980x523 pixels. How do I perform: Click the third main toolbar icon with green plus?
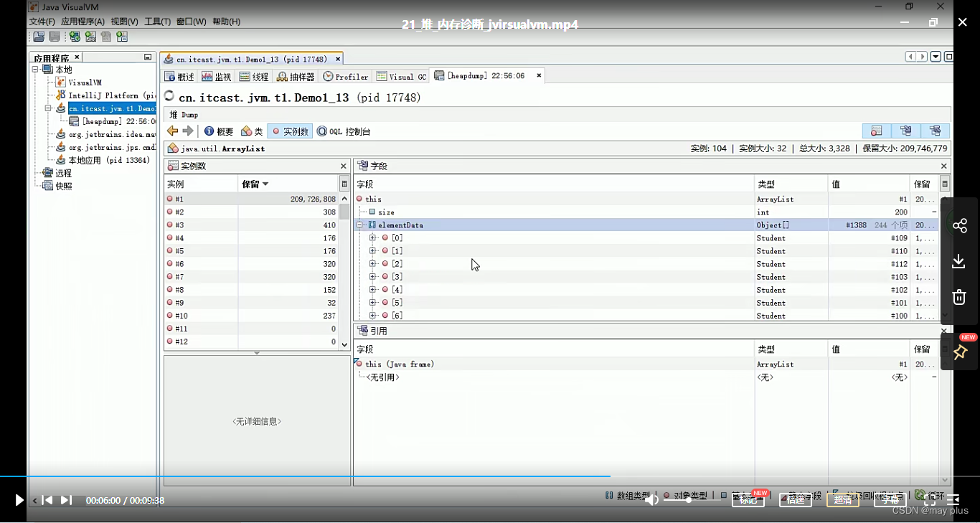click(x=75, y=37)
